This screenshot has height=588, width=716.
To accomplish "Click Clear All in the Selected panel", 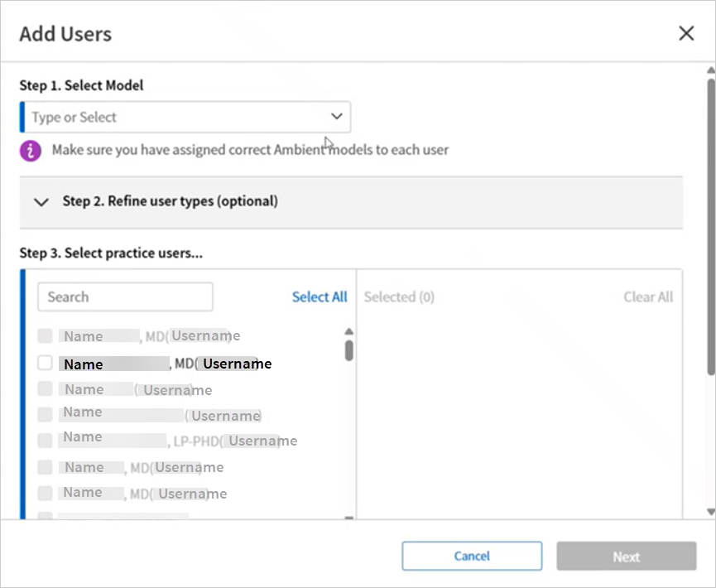I will [x=648, y=296].
